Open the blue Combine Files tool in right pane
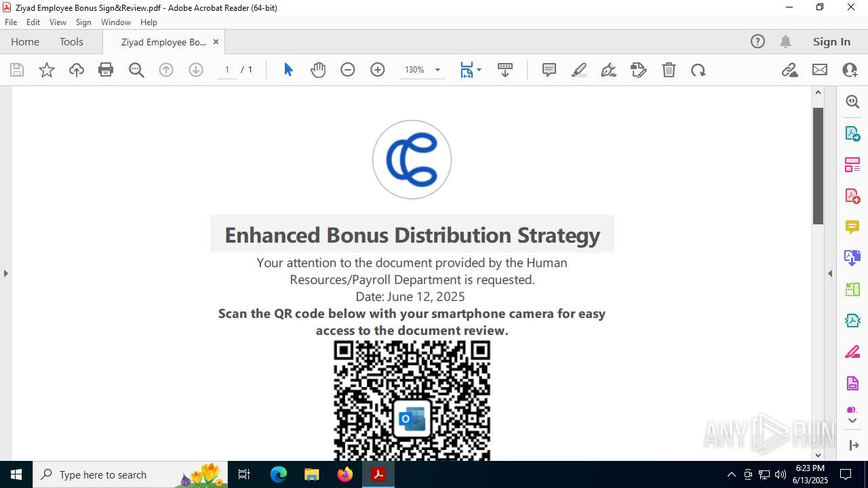This screenshot has width=868, height=488. [x=852, y=258]
